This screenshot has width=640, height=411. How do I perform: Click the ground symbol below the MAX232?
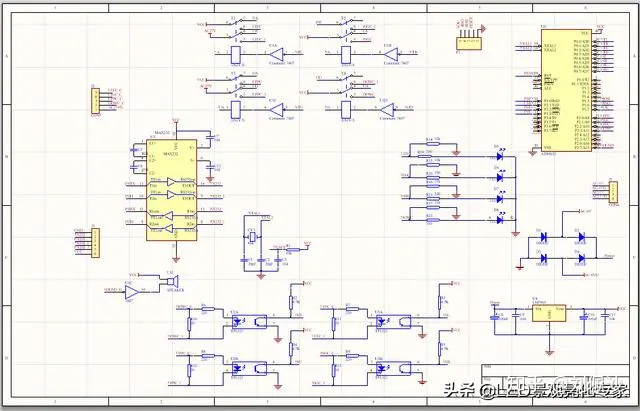point(176,259)
